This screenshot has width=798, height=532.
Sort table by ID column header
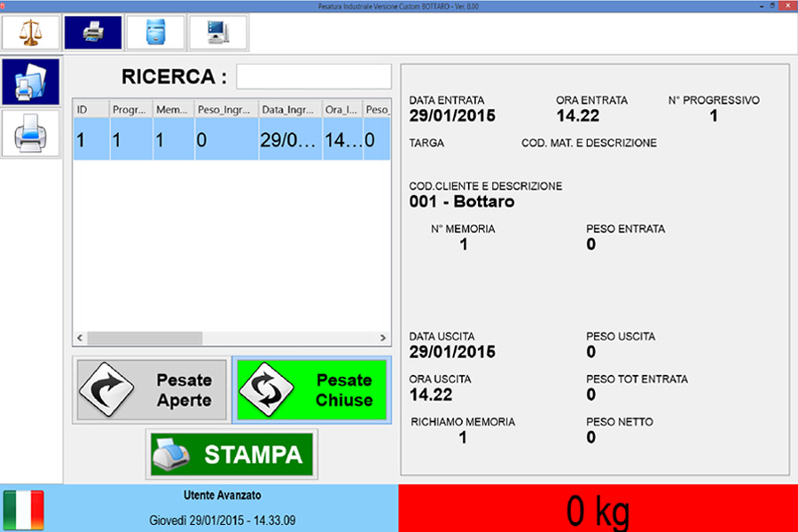pyautogui.click(x=90, y=109)
